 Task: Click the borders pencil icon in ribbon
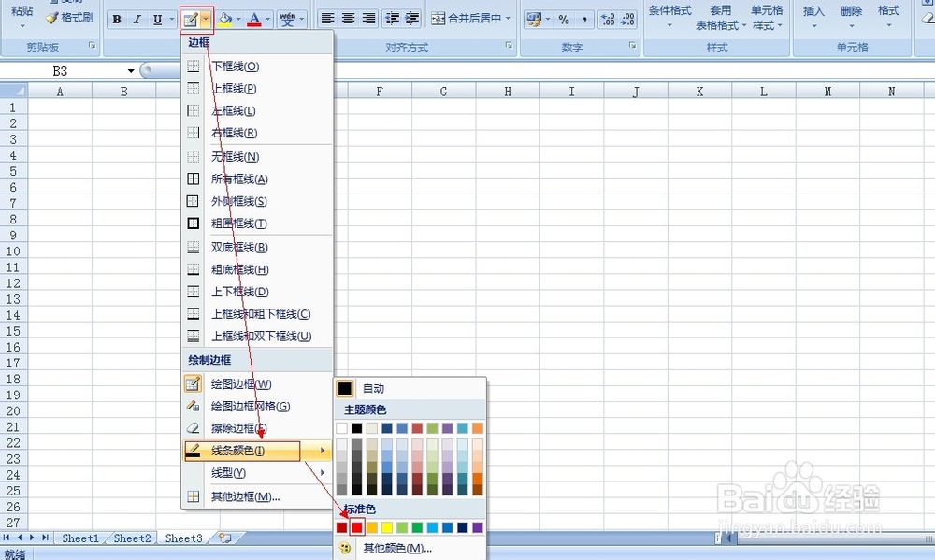click(190, 21)
